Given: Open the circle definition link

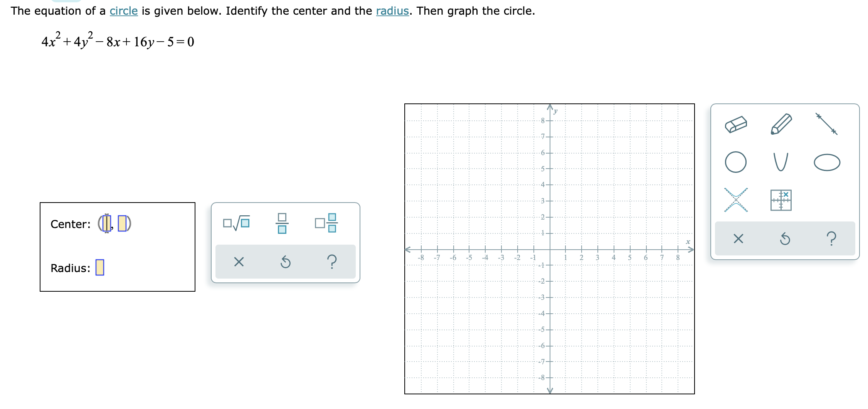Looking at the screenshot, I should click(x=123, y=11).
